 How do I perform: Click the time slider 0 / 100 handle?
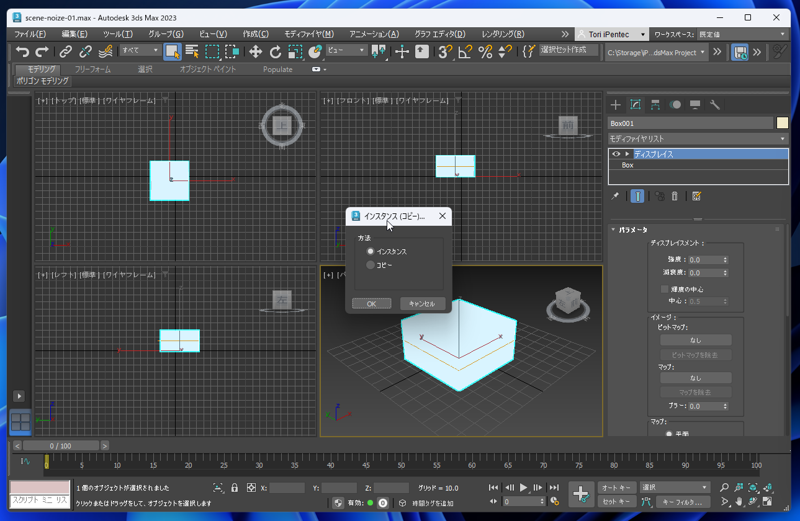[x=61, y=446]
